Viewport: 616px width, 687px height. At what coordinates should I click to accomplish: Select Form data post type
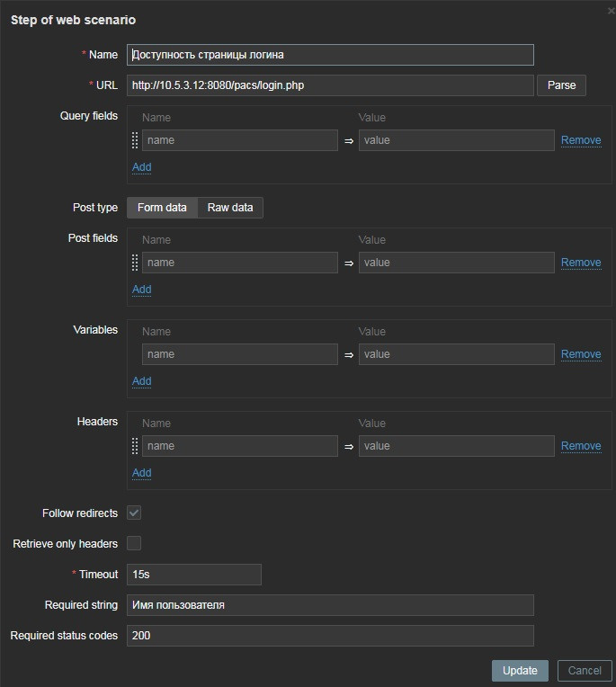tap(162, 208)
